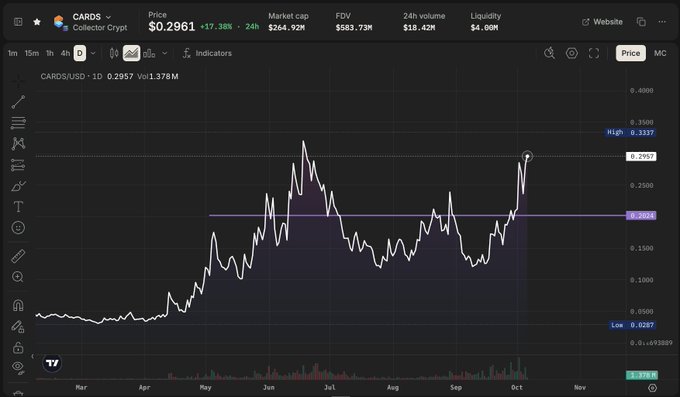Click the +17.38% 24h change
680x397 pixels.
216,27
